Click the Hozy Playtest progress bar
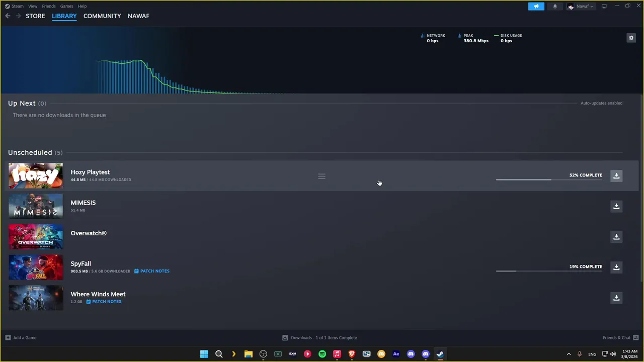The width and height of the screenshot is (644, 362). tap(549, 179)
